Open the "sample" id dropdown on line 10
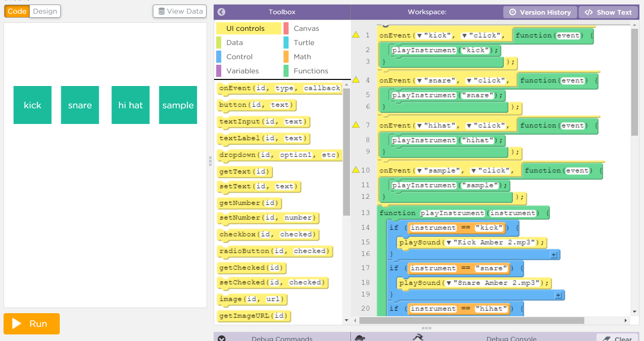The height and width of the screenshot is (341, 644). [419, 170]
